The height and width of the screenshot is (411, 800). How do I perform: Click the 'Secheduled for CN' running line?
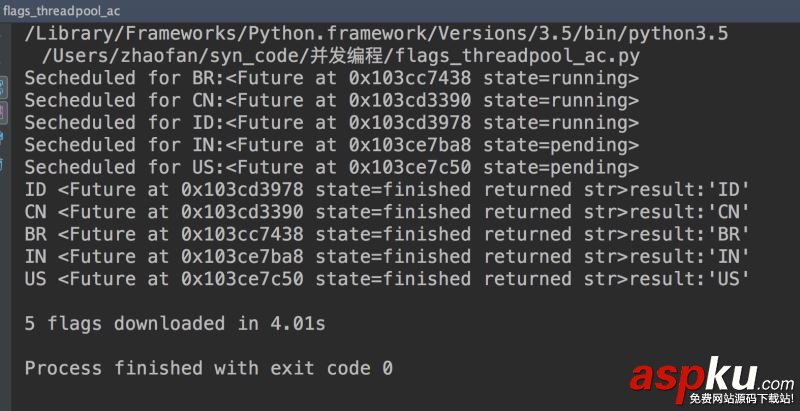tap(331, 100)
